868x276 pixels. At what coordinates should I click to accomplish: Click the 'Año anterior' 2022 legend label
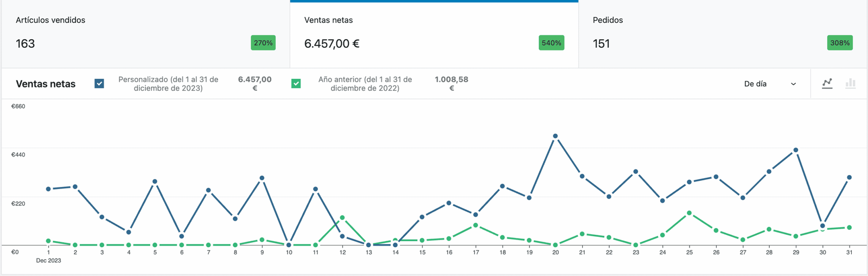coord(365,84)
